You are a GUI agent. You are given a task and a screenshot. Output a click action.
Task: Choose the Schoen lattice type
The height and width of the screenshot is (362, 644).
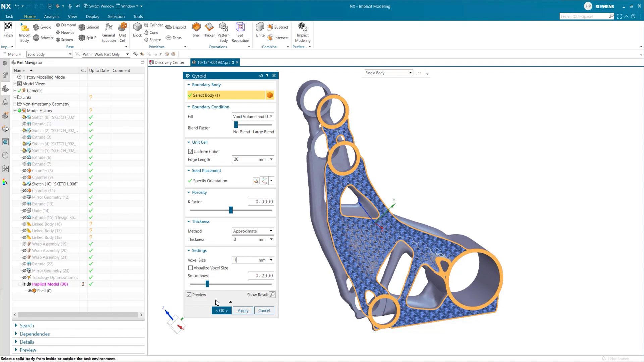(x=64, y=40)
